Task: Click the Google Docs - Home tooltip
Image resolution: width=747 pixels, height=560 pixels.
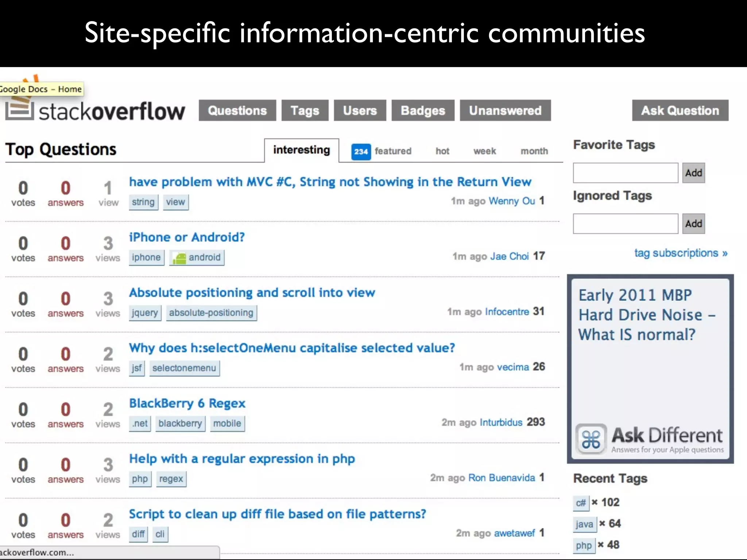Action: [41, 89]
